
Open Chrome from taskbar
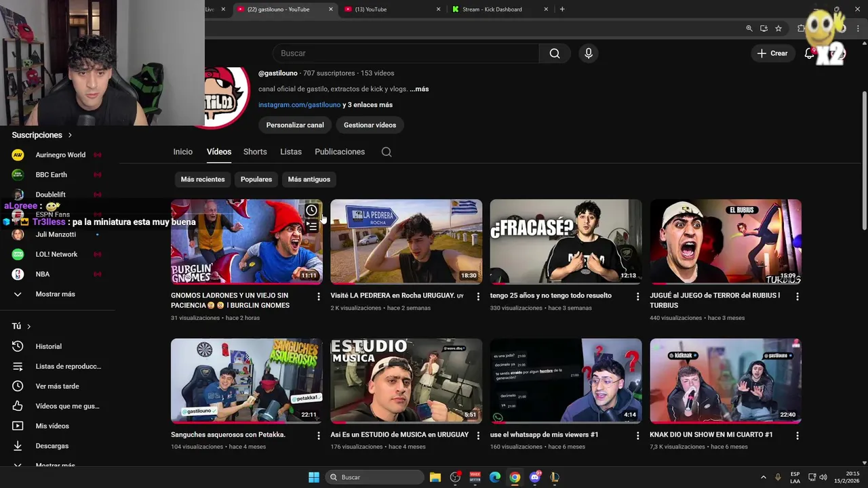515,477
